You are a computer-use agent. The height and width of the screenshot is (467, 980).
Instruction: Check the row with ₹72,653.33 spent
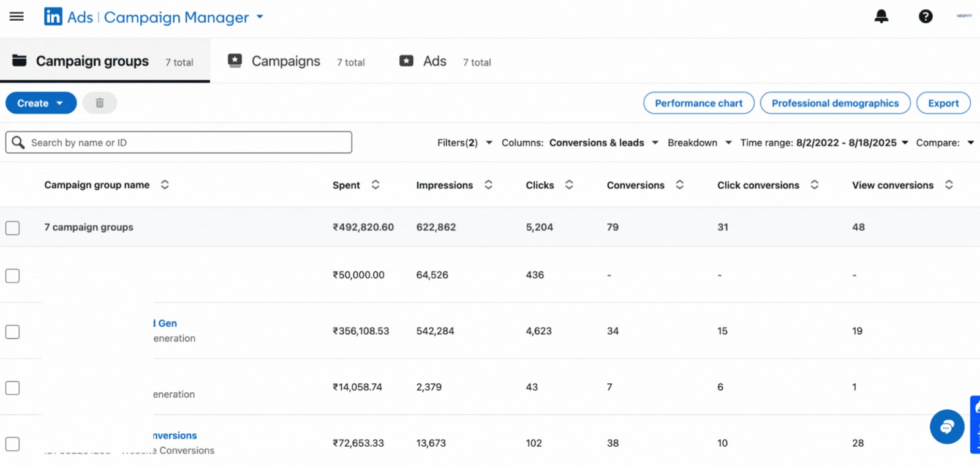[x=12, y=444]
